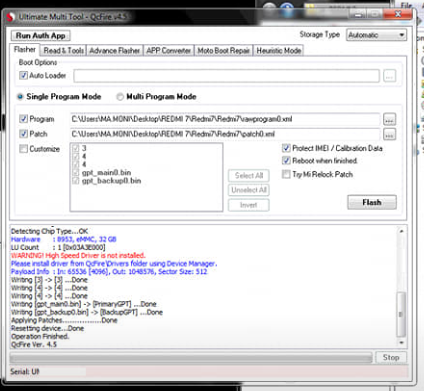
Task: Toggle gpt_main0.bin list checkbox
Action: [x=76, y=172]
